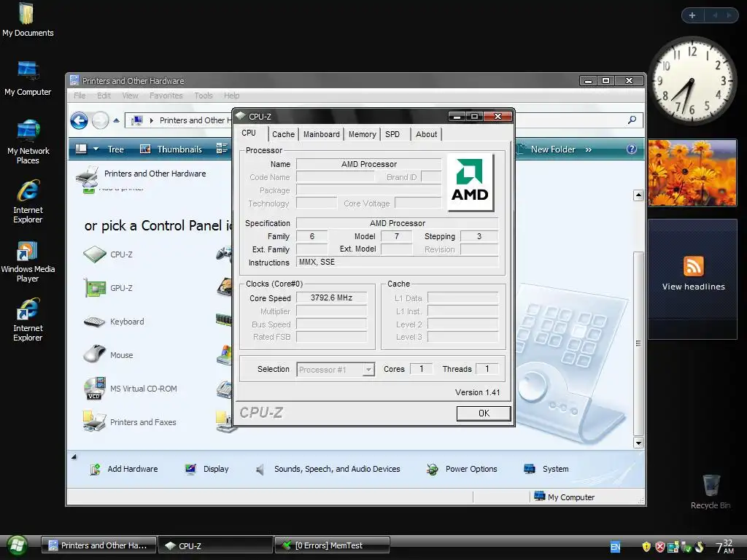The height and width of the screenshot is (560, 747).
Task: Switch to Printers and Other Hardware taskbar button
Action: click(98, 545)
